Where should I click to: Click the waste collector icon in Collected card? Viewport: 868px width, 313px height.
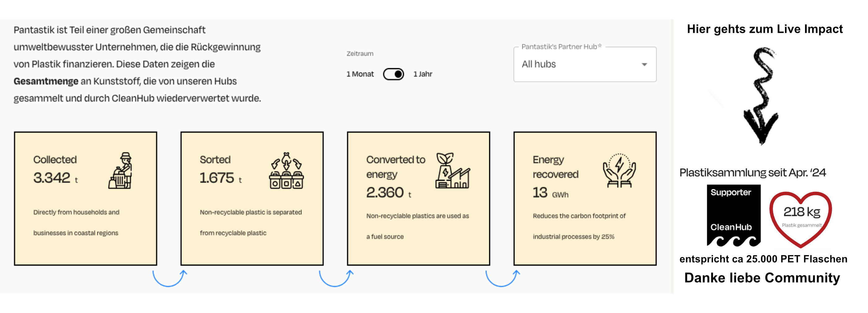120,170
